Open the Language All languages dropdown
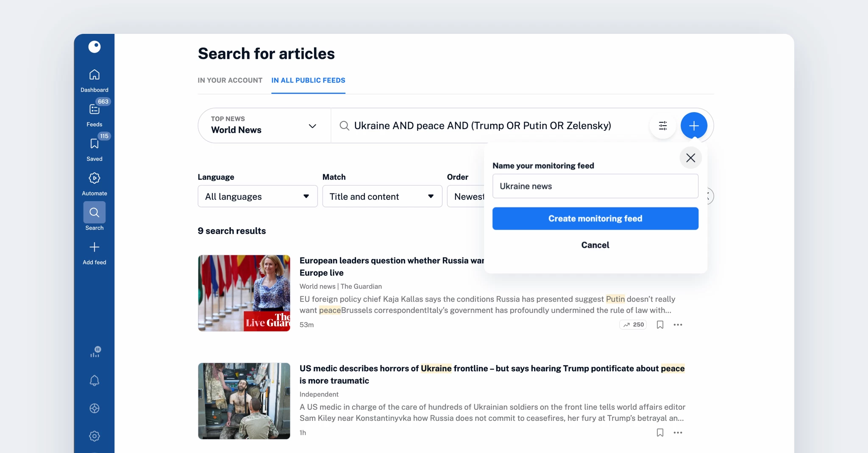Screen dimensions: 868x453 258,196
